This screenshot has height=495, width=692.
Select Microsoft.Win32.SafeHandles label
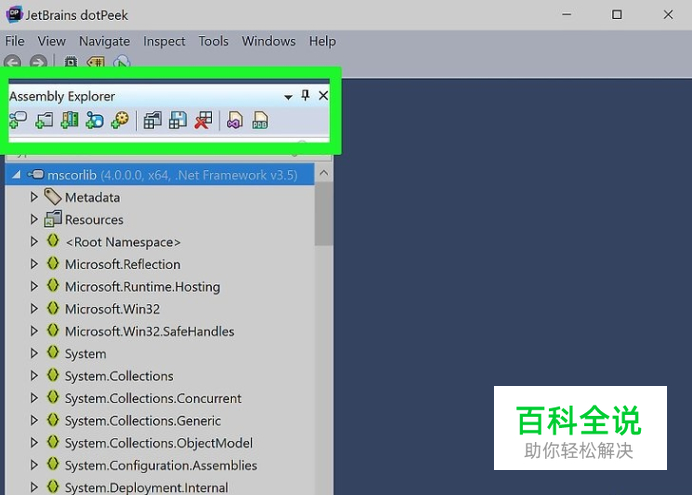(150, 331)
